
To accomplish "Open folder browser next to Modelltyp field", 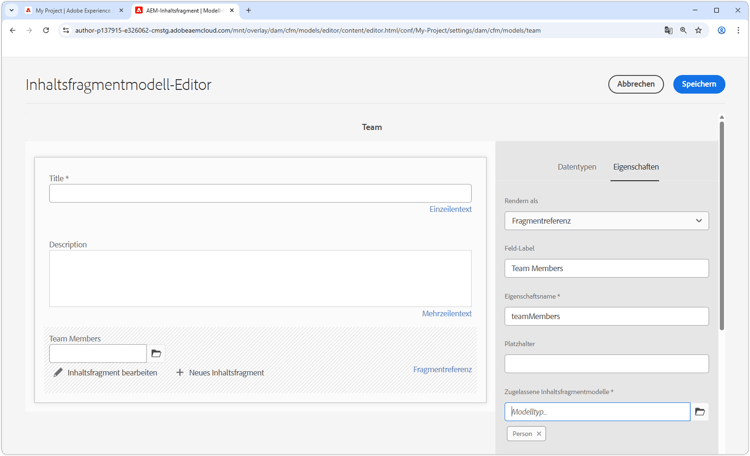I will 700,412.
